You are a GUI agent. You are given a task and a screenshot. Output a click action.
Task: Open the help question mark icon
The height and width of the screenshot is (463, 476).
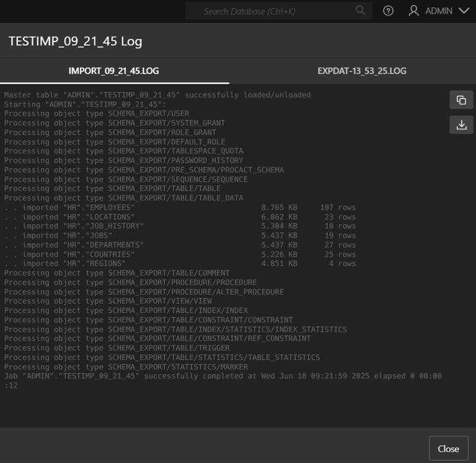click(388, 11)
